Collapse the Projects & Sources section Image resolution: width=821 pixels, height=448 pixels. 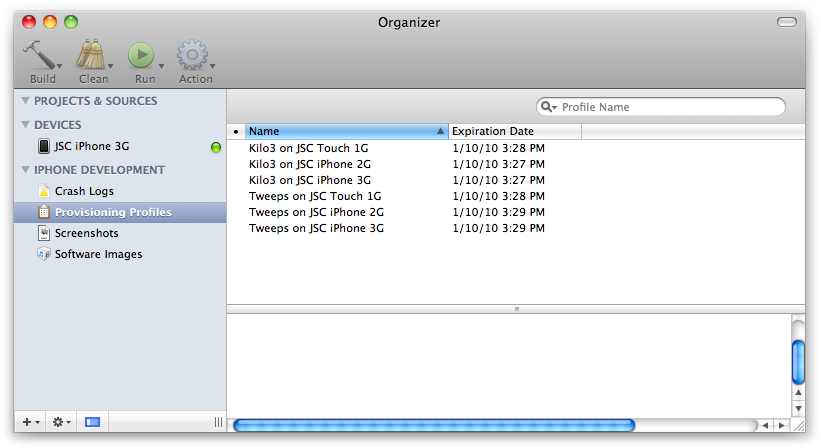[x=25, y=101]
